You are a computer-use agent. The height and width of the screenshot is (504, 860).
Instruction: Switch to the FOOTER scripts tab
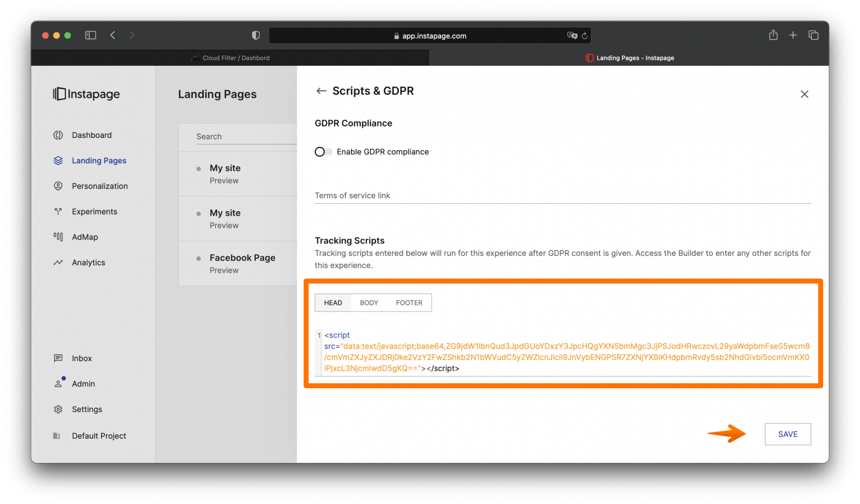pos(409,303)
